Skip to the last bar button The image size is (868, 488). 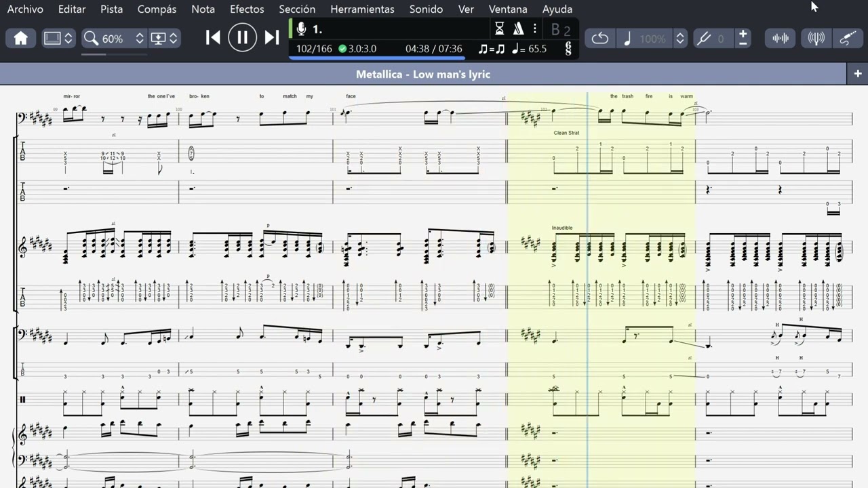click(x=272, y=37)
